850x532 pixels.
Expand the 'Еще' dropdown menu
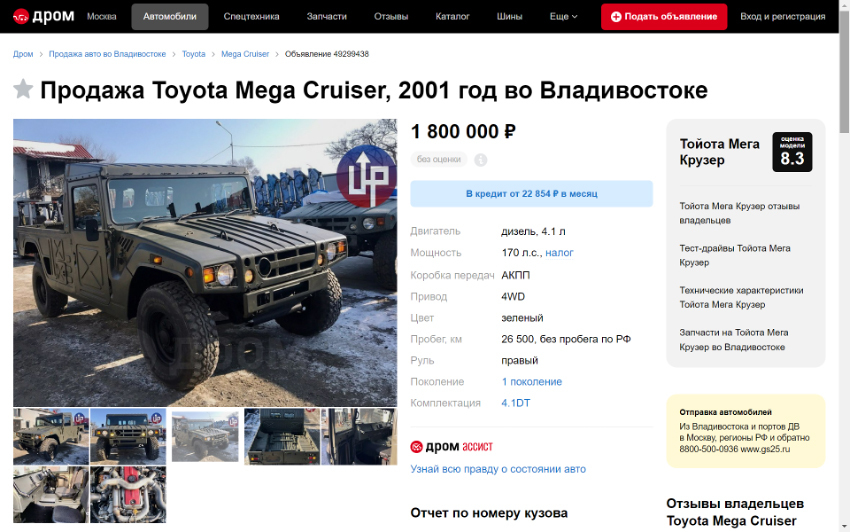(x=563, y=17)
